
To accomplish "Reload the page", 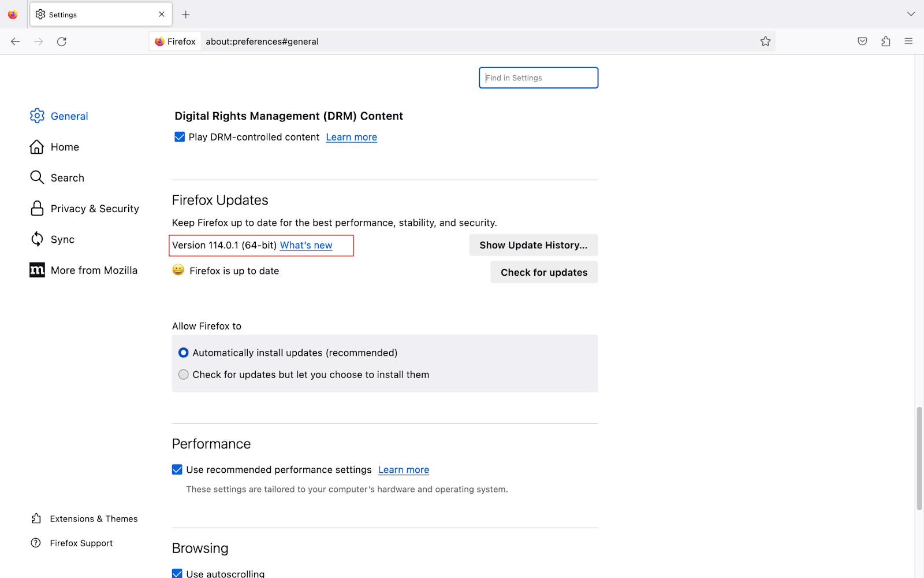I will click(62, 41).
